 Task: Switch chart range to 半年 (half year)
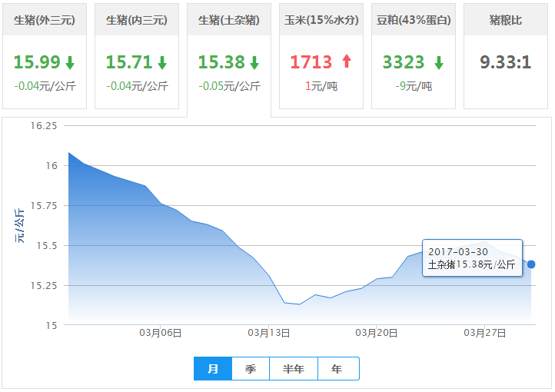(294, 369)
